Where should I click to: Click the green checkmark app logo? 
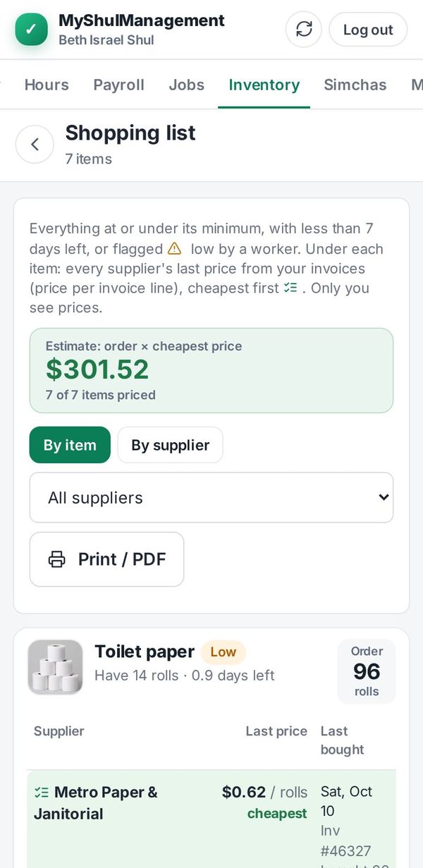(x=31, y=30)
